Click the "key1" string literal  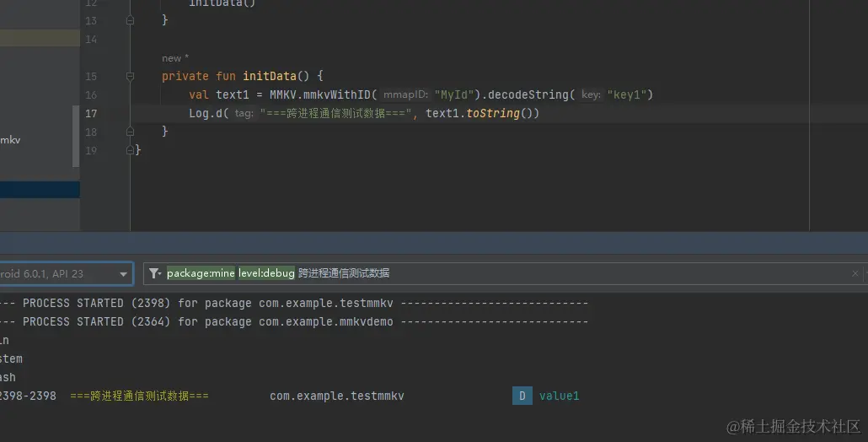tap(627, 94)
